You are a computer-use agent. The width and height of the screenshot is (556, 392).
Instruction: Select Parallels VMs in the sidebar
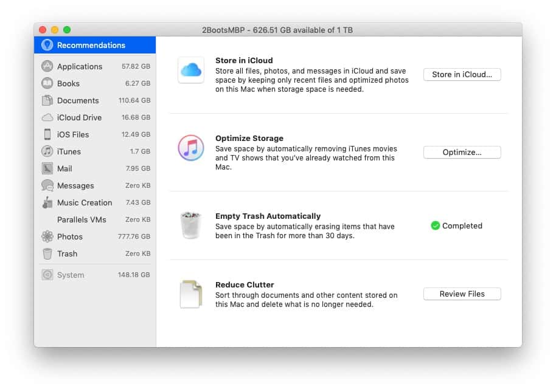tap(82, 219)
